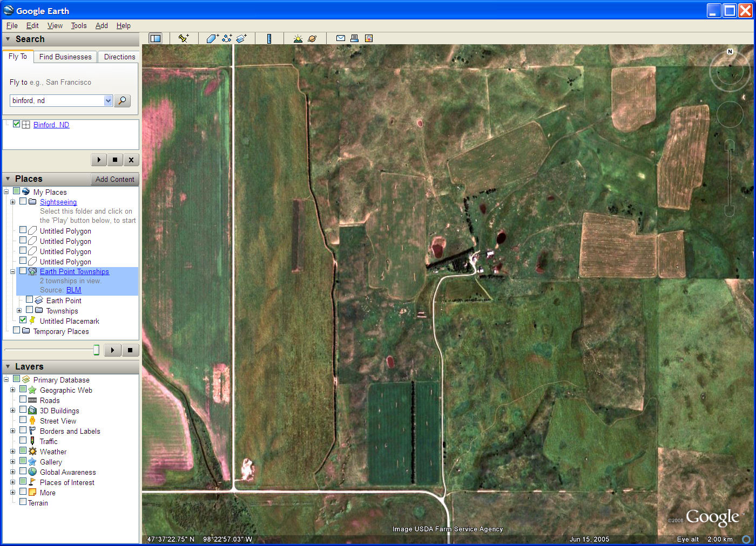The height and width of the screenshot is (546, 756).
Task: Uncheck the Untitled Placemark checkbox
Action: 23,320
